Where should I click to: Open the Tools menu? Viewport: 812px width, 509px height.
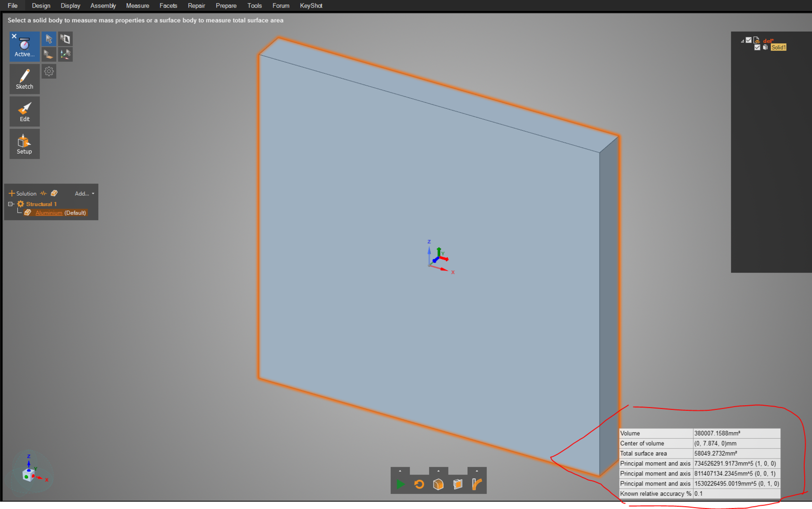254,6
